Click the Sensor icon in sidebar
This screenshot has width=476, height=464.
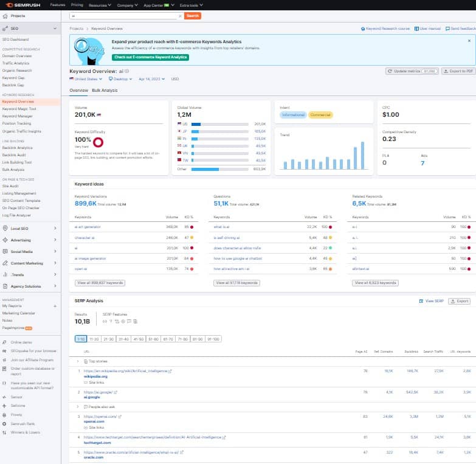tap(5, 396)
